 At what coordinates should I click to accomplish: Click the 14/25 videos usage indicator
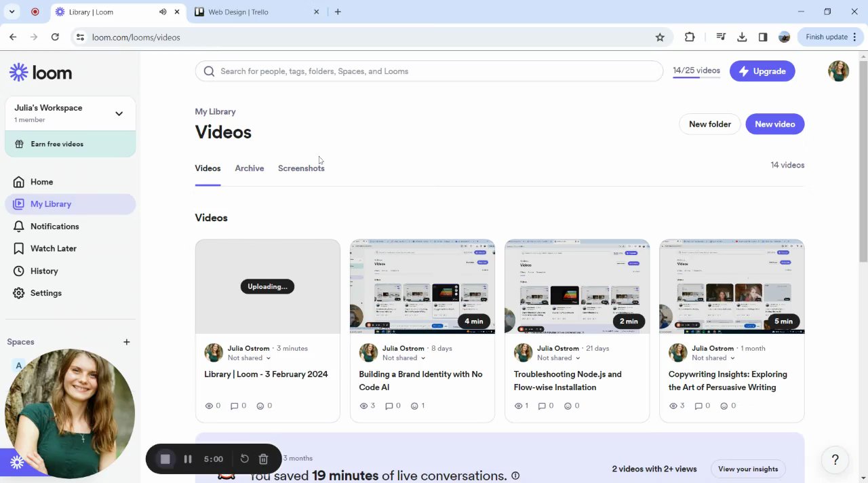click(x=696, y=71)
